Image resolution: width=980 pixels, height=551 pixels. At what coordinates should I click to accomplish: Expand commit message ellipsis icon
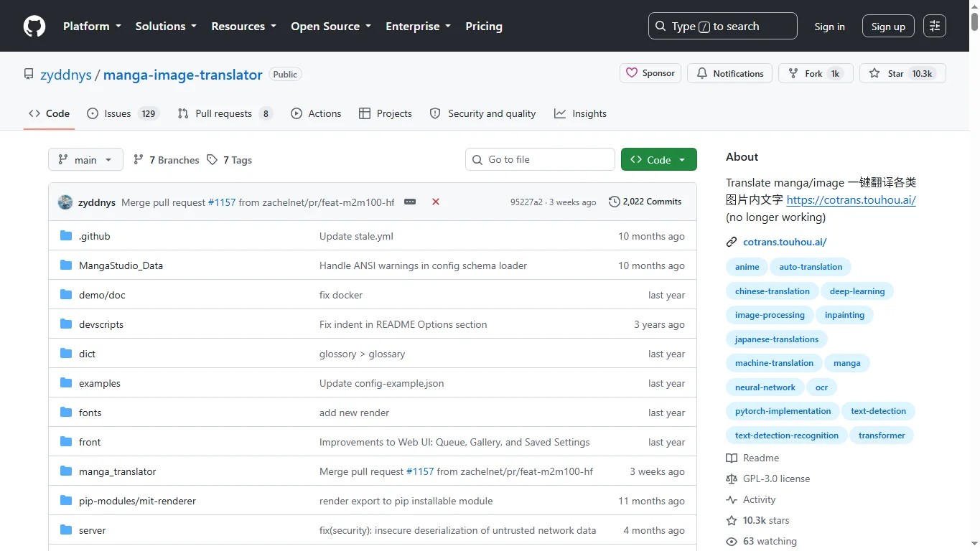[410, 202]
